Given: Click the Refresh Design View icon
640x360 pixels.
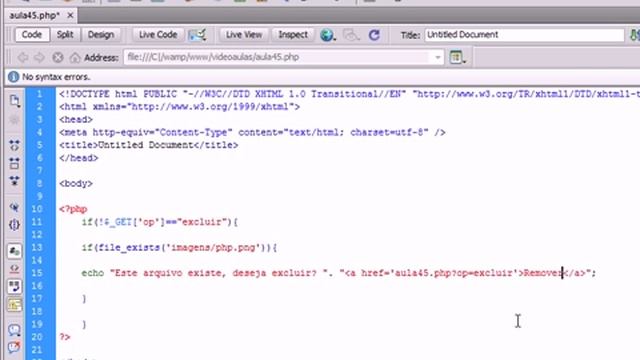Looking at the screenshot, I should (374, 35).
